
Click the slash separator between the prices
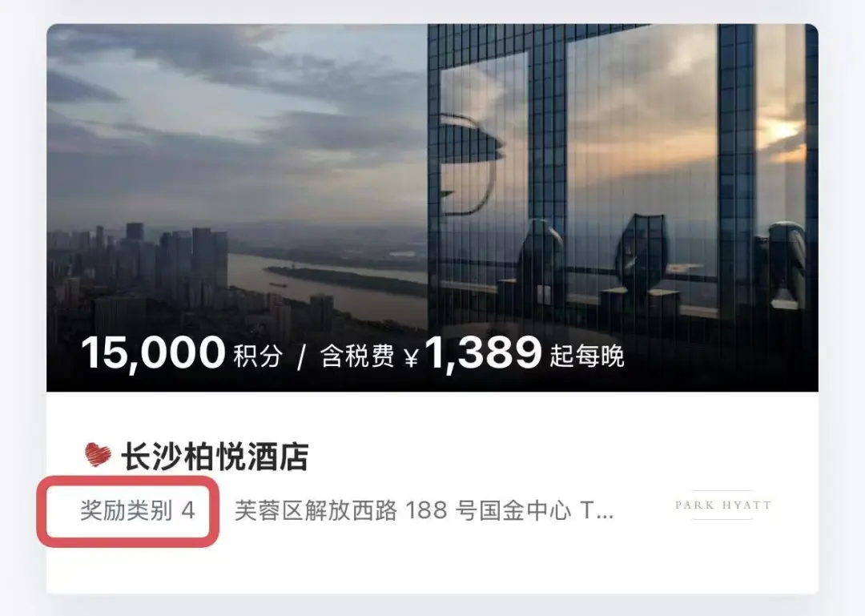point(301,358)
